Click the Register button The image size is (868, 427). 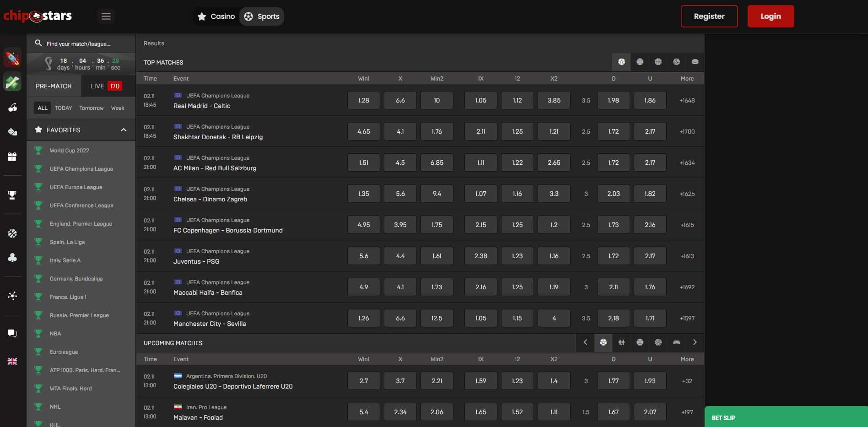coord(709,16)
